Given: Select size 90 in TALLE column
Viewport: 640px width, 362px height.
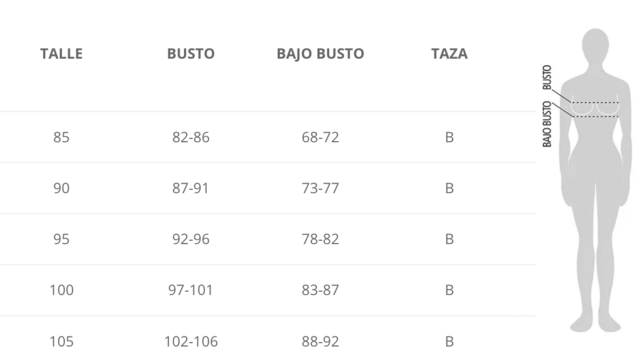Looking at the screenshot, I should click(x=61, y=188).
